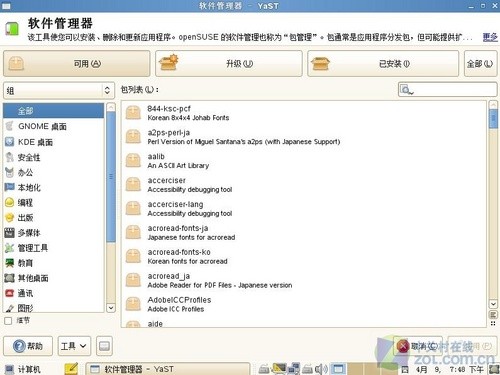
Task: Toggle the 细节 details checkbox
Action: 8,321
